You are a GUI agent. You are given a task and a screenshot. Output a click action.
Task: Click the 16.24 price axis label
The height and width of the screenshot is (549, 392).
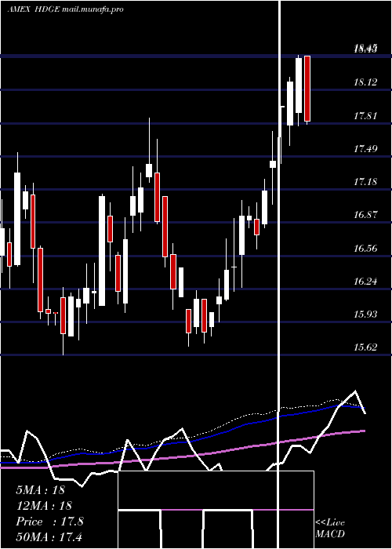pyautogui.click(x=365, y=281)
